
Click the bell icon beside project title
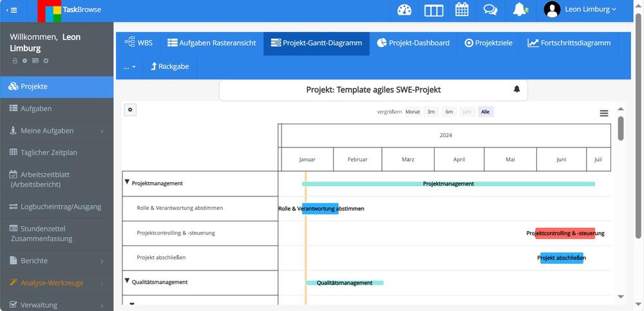click(516, 89)
